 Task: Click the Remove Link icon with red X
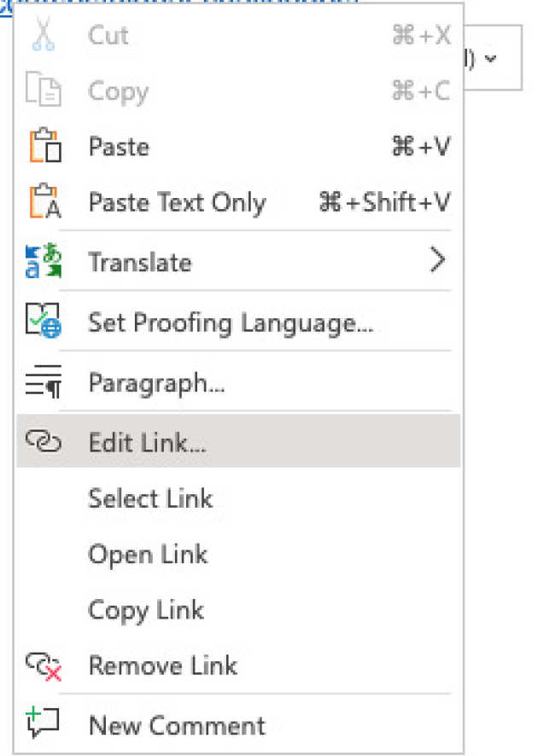[x=43, y=666]
